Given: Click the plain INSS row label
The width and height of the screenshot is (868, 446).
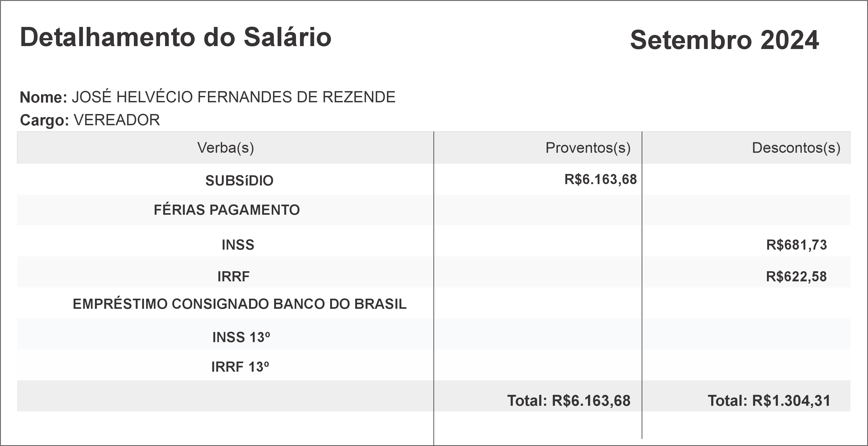Looking at the screenshot, I should 238,245.
